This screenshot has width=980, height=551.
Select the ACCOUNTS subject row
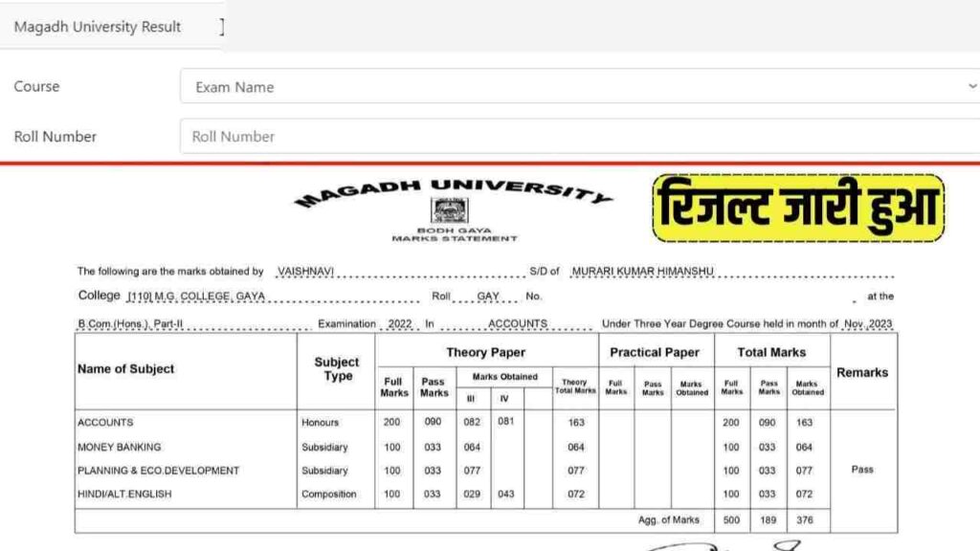tap(105, 423)
